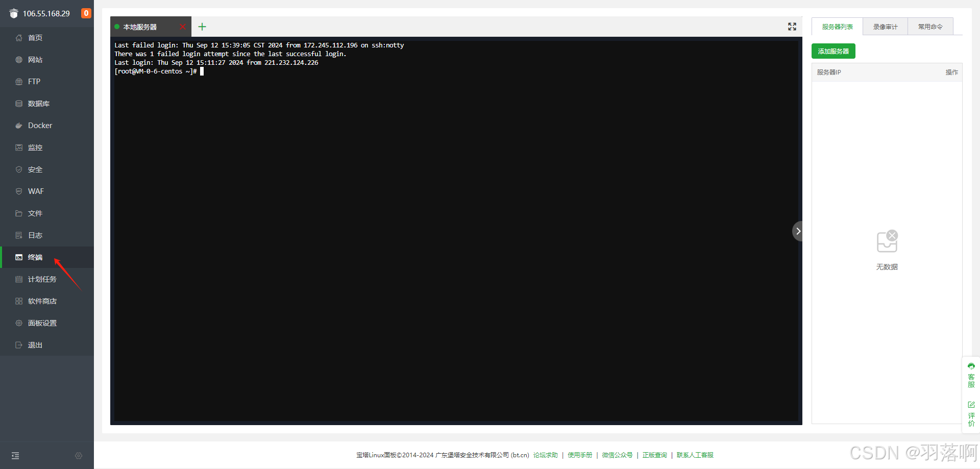
Task: Open the 客服 customer service widget
Action: point(971,375)
